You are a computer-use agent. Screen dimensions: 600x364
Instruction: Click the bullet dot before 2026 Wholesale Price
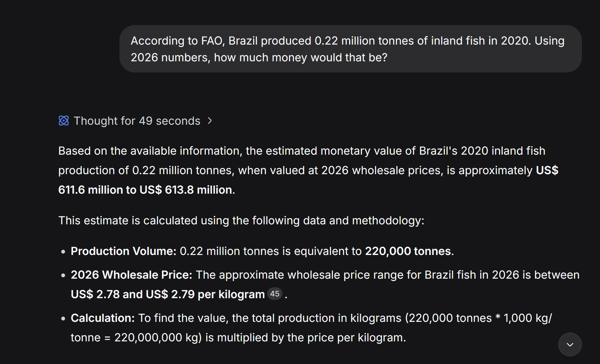tap(63, 275)
